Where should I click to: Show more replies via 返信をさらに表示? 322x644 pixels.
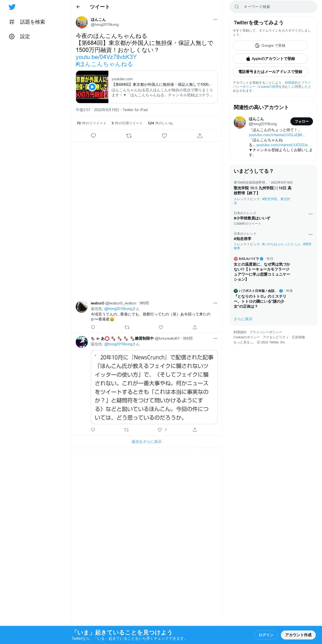click(x=147, y=442)
